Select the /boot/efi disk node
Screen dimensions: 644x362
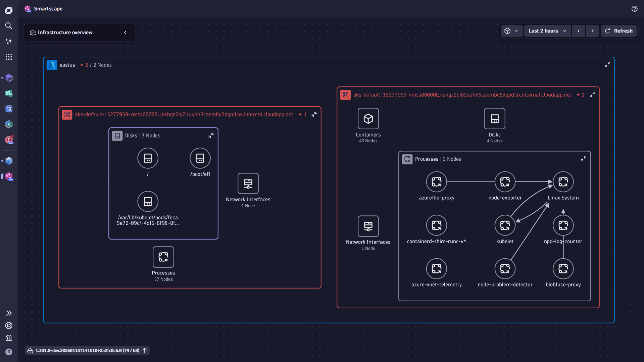click(x=200, y=158)
